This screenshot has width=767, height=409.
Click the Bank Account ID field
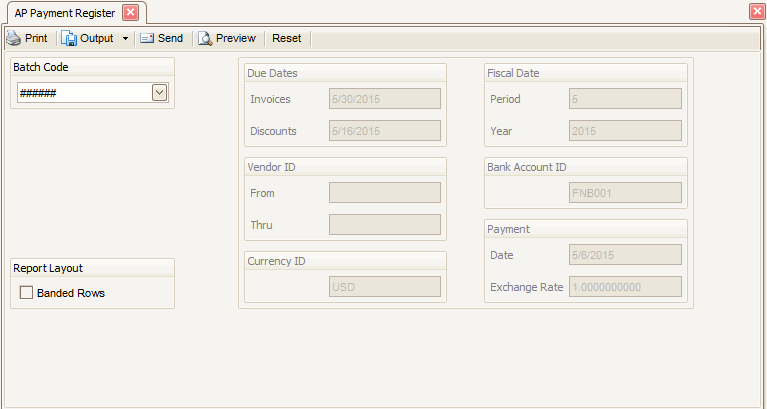click(x=625, y=193)
